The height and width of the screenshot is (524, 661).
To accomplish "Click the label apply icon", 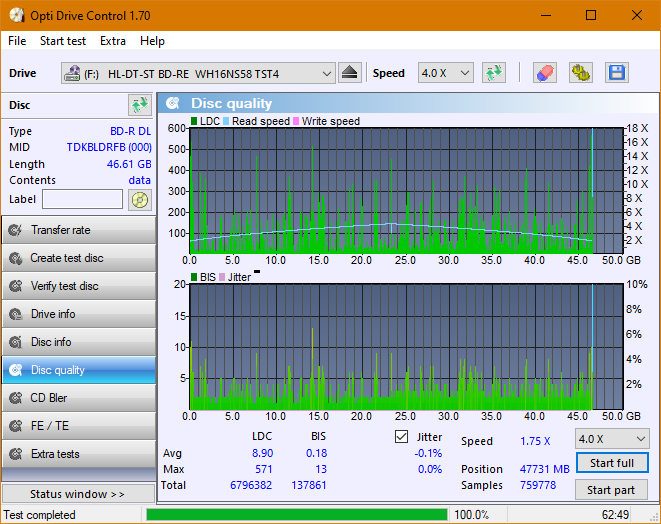I will pyautogui.click(x=139, y=199).
